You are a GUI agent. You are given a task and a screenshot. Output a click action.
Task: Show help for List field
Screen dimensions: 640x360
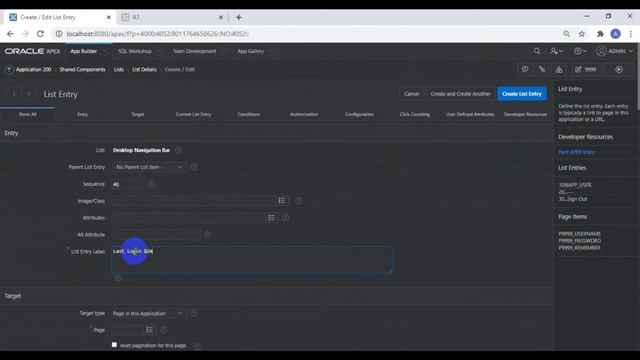click(x=178, y=150)
